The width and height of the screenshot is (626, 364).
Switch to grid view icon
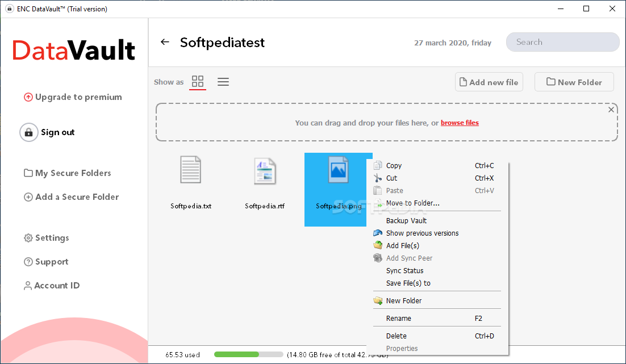198,81
